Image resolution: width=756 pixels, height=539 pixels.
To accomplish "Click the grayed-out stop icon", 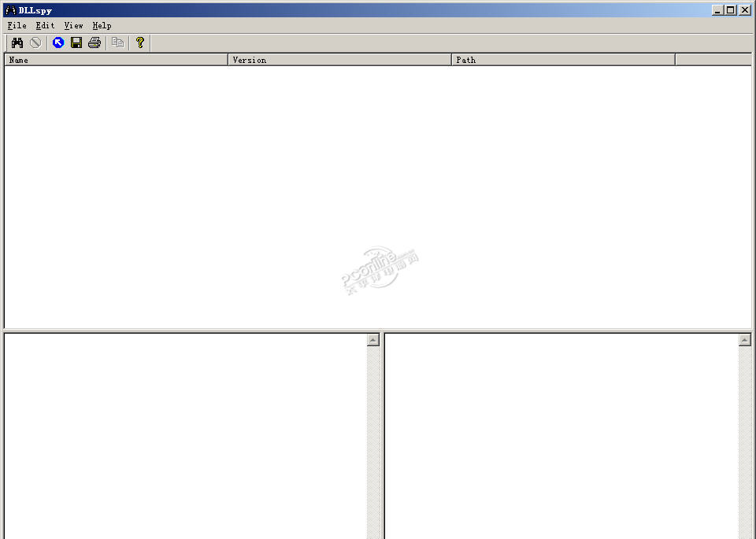I will click(35, 42).
